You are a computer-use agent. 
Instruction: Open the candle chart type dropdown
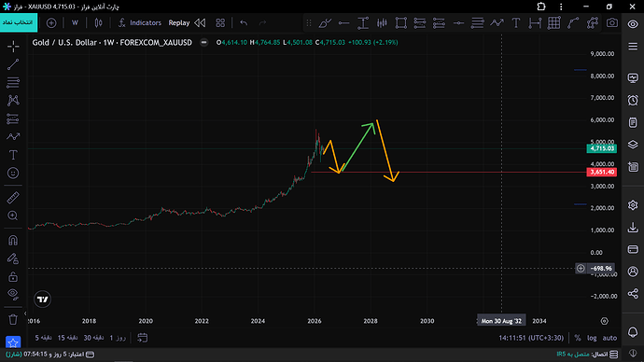click(x=98, y=23)
